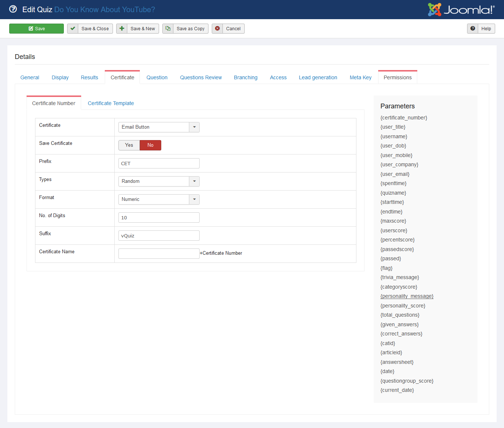Set Save Certificate to Yes

pyautogui.click(x=129, y=145)
